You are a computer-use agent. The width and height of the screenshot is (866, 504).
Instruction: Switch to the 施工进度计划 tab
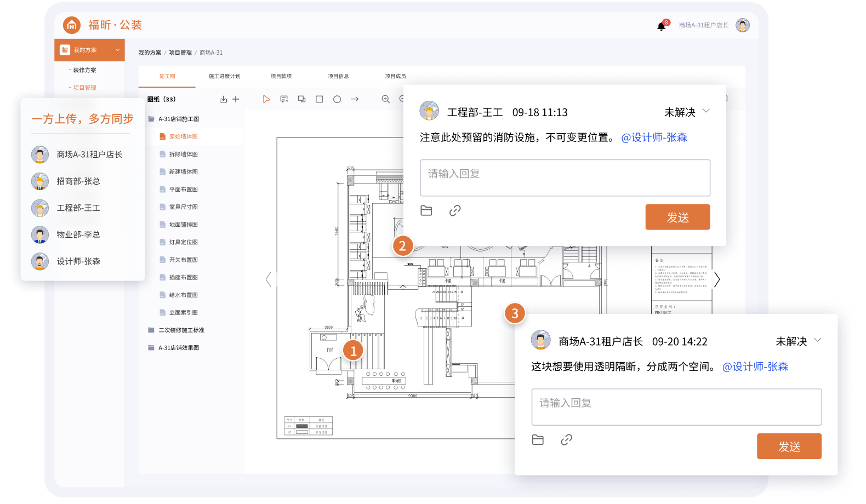click(x=224, y=76)
